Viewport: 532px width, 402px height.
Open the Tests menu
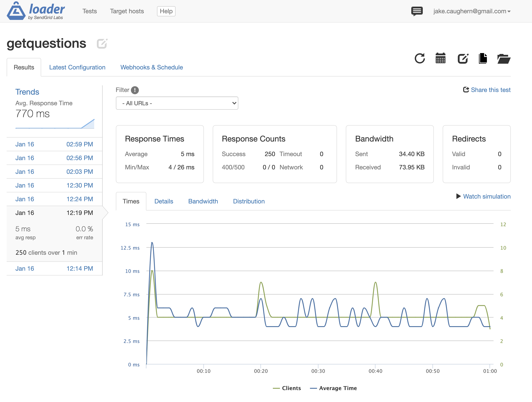coord(90,11)
